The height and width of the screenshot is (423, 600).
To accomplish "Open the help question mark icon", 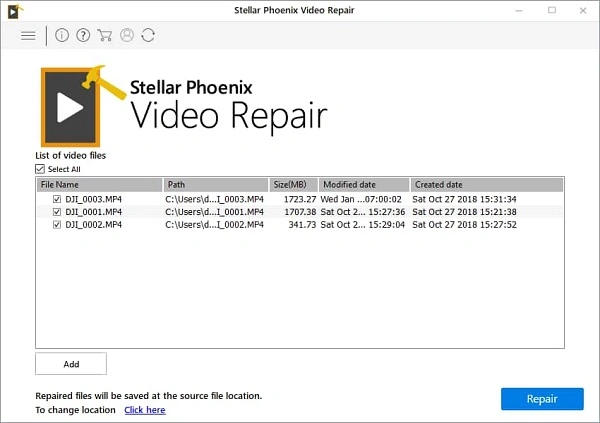I will coord(83,35).
